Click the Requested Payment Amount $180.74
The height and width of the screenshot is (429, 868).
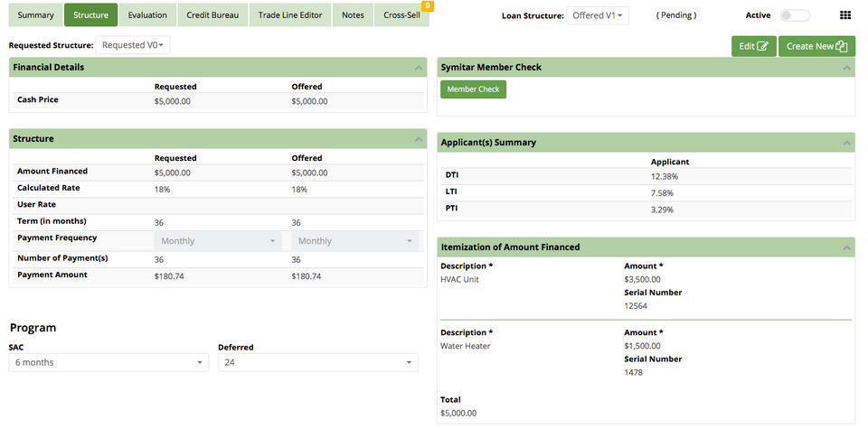click(x=169, y=276)
